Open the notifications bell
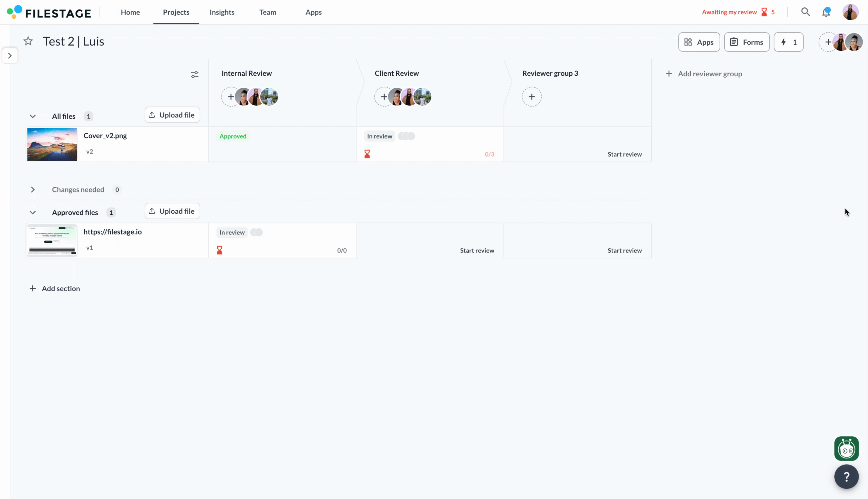The width and height of the screenshot is (868, 499). 826,12
